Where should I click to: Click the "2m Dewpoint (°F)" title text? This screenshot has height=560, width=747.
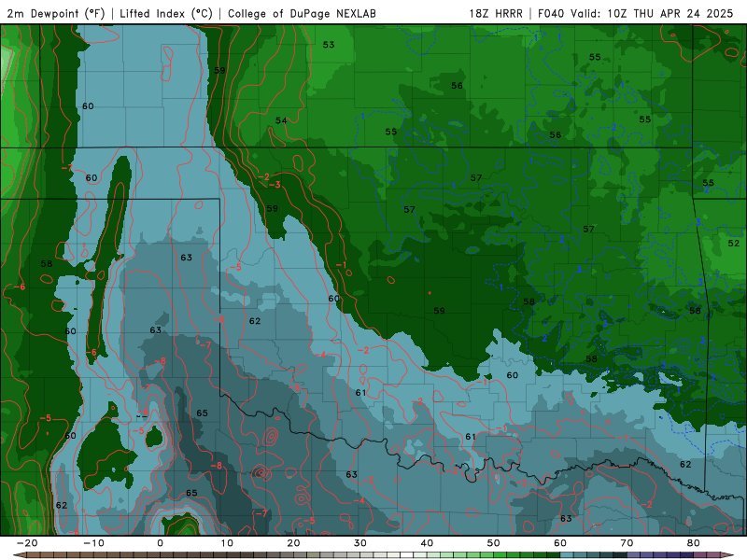tap(56, 13)
